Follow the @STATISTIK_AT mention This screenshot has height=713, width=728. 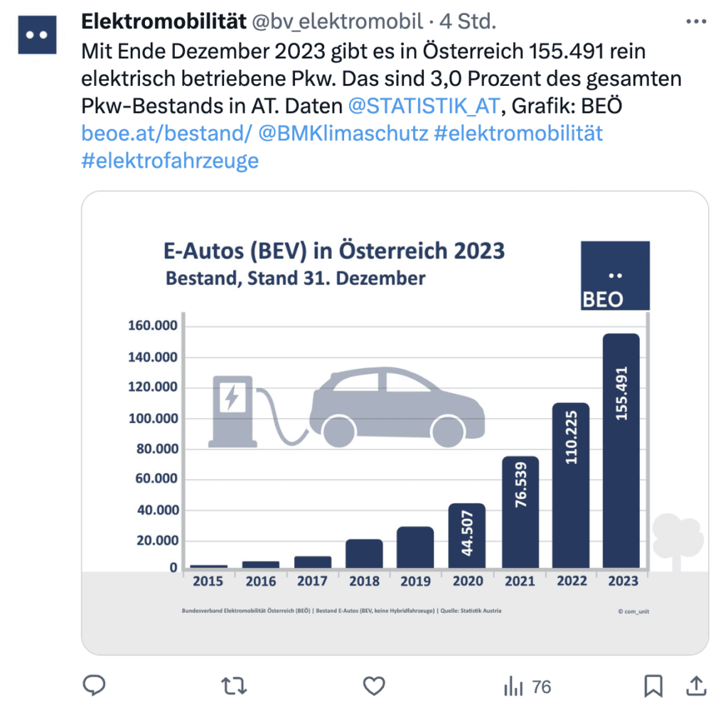[424, 106]
